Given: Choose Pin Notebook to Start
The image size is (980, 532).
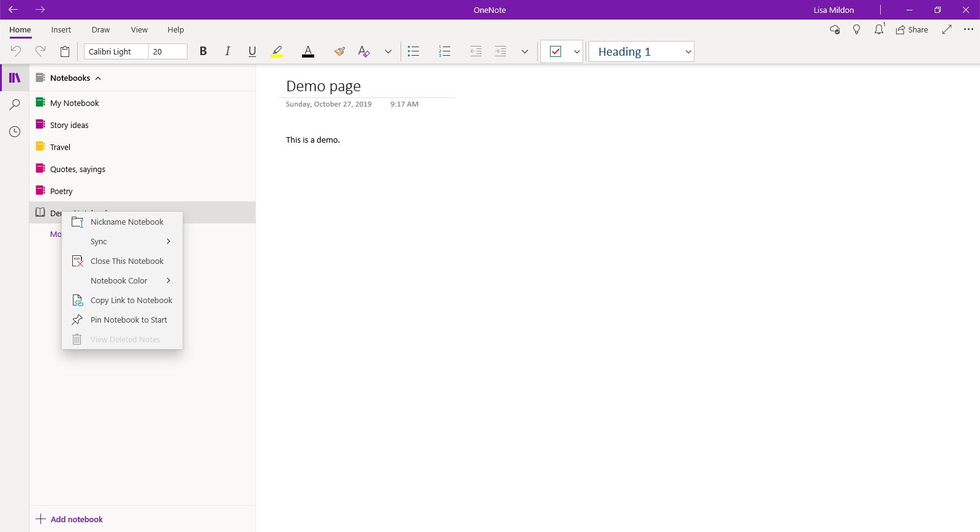Looking at the screenshot, I should pyautogui.click(x=123, y=320).
